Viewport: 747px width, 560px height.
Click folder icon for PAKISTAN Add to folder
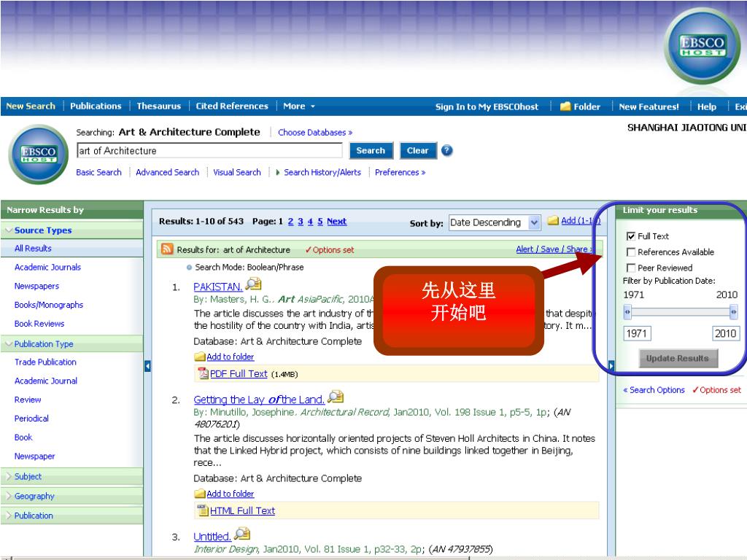click(x=200, y=357)
